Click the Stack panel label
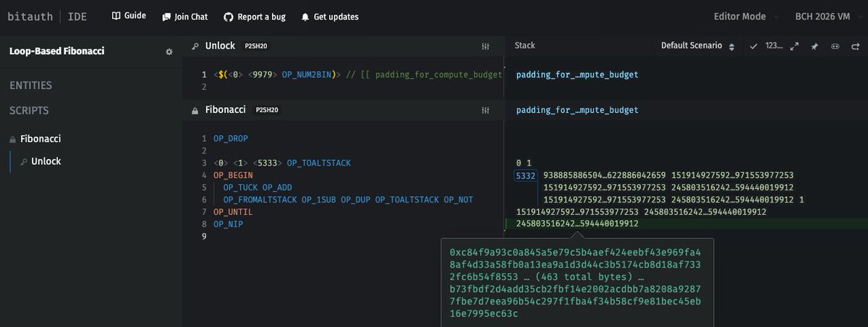 click(524, 46)
